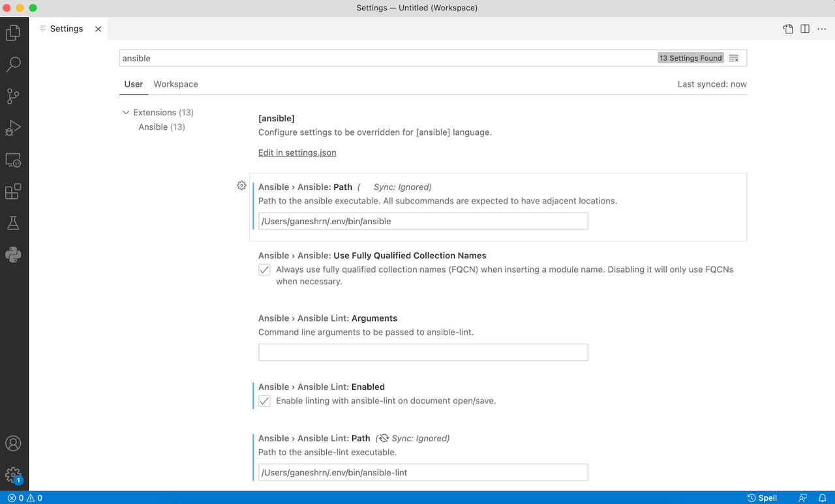The height and width of the screenshot is (504, 835).
Task: Switch to the Workspace settings tab
Action: point(175,84)
